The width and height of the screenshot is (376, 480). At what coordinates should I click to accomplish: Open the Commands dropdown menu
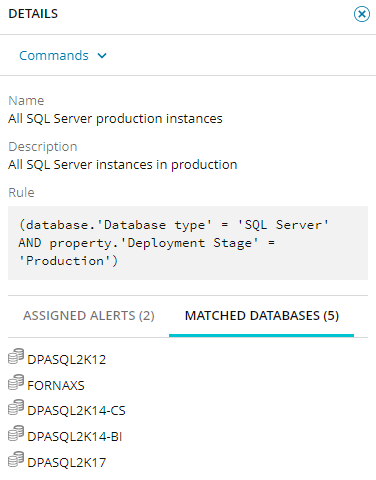tap(63, 55)
